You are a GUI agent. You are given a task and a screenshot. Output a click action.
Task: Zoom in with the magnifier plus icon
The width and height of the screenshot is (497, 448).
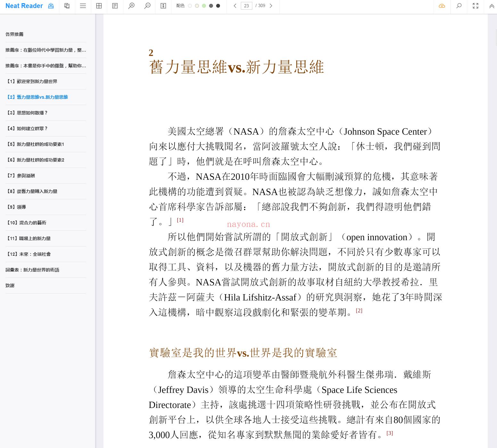pos(131,6)
